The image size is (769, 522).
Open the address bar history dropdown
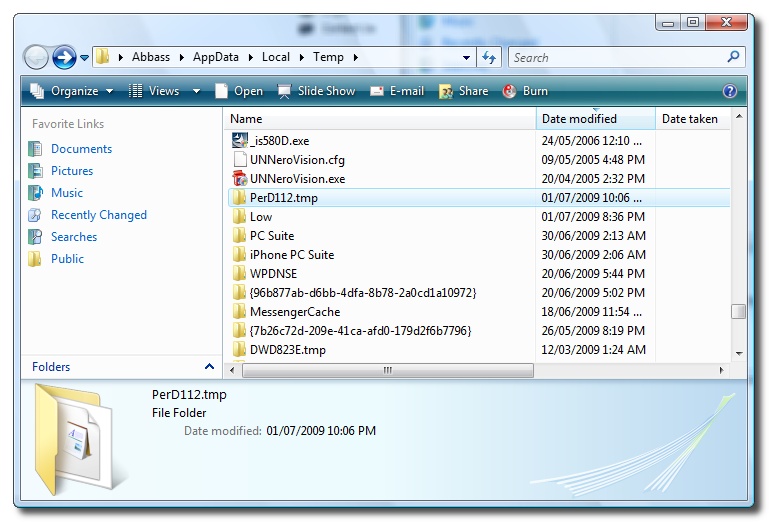point(467,58)
